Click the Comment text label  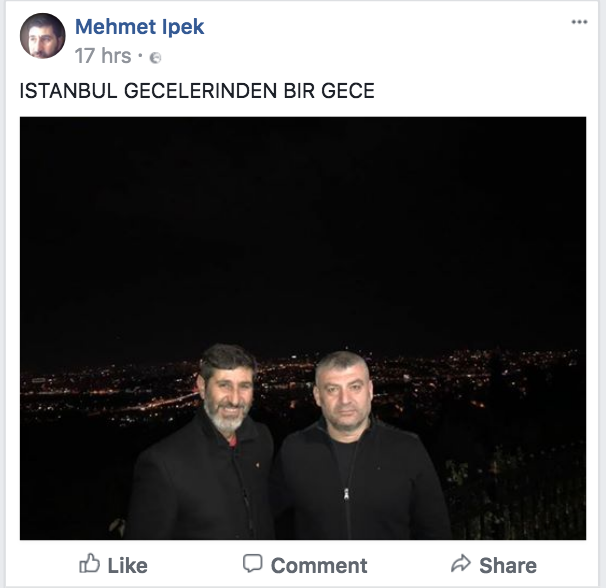point(319,566)
